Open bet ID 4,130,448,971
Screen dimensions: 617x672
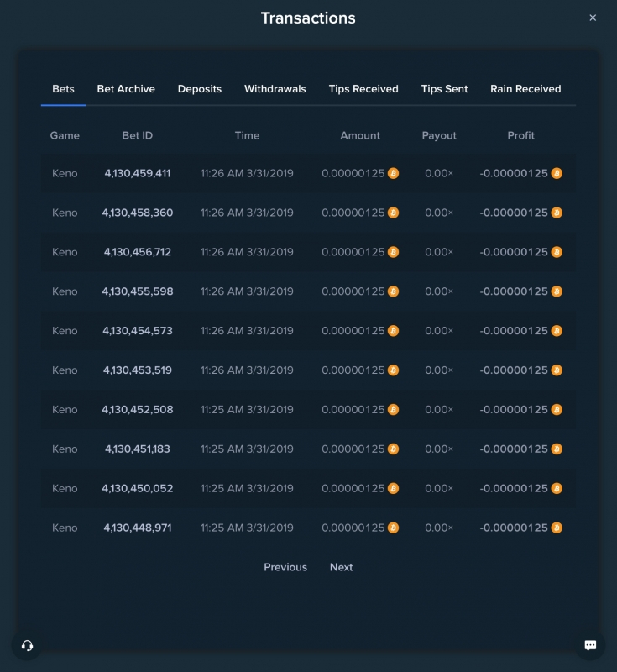[x=138, y=528]
